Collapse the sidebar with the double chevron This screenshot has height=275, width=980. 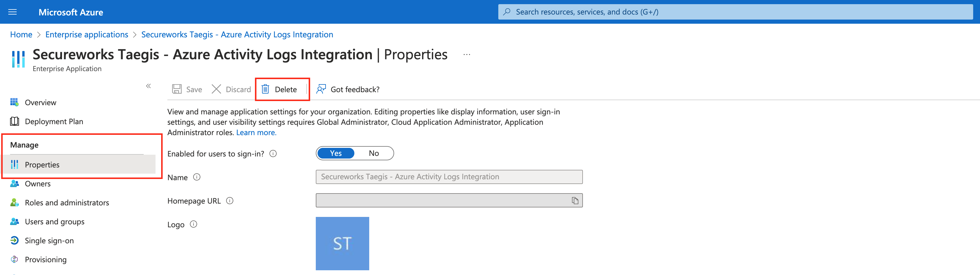tap(148, 86)
